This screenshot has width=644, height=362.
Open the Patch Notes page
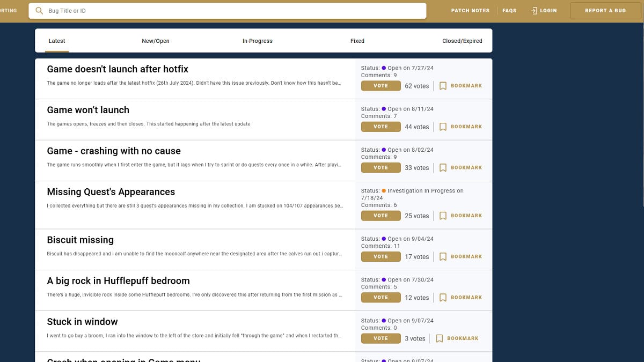click(470, 10)
